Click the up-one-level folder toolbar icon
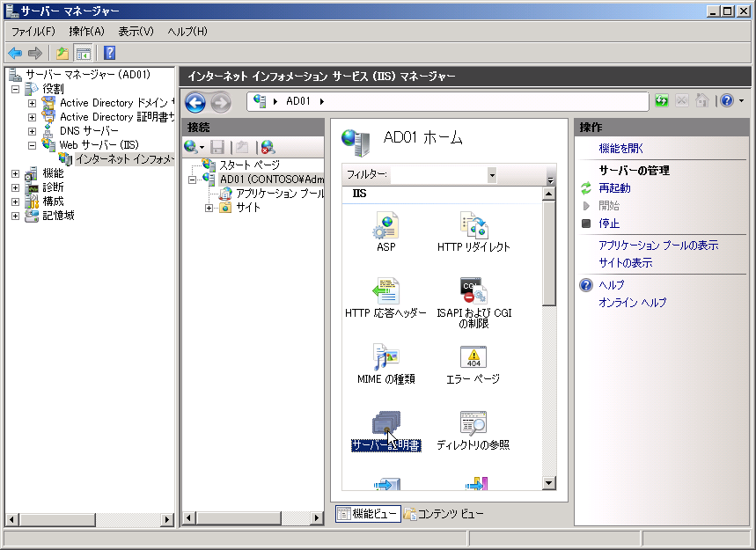Screen dimensions: 756x550 (62, 53)
